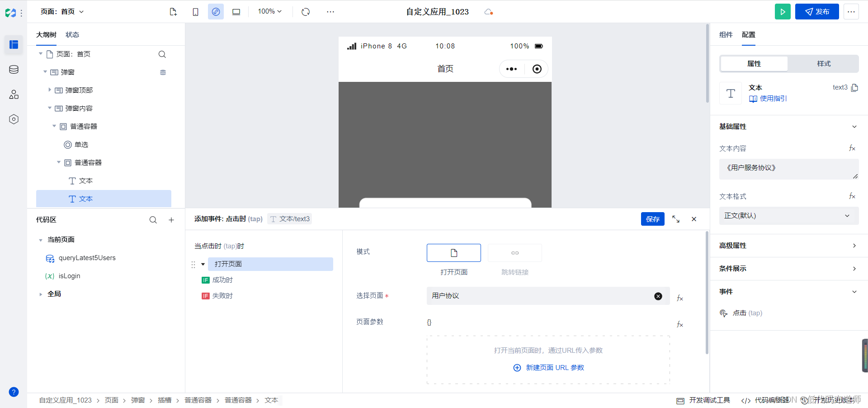Screen dimensions: 868x408
Task: Clear the selected 用户协议 page
Action: point(658,296)
